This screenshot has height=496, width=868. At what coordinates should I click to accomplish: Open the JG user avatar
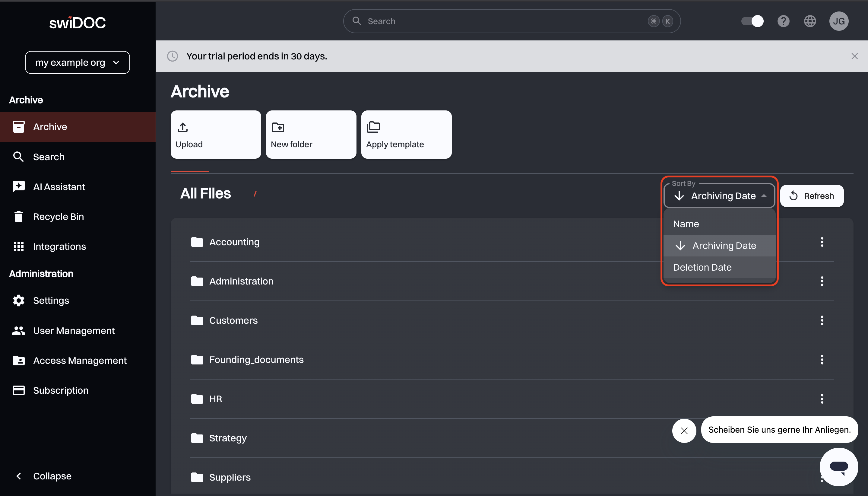(x=839, y=21)
